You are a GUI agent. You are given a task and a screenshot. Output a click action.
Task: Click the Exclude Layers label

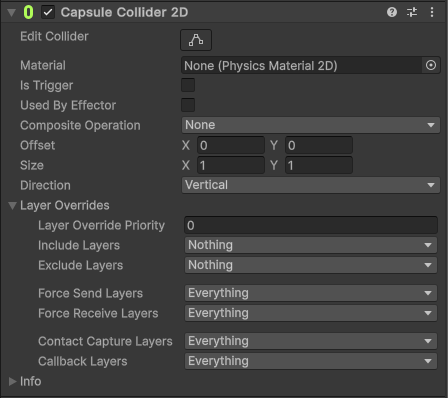(x=80, y=266)
